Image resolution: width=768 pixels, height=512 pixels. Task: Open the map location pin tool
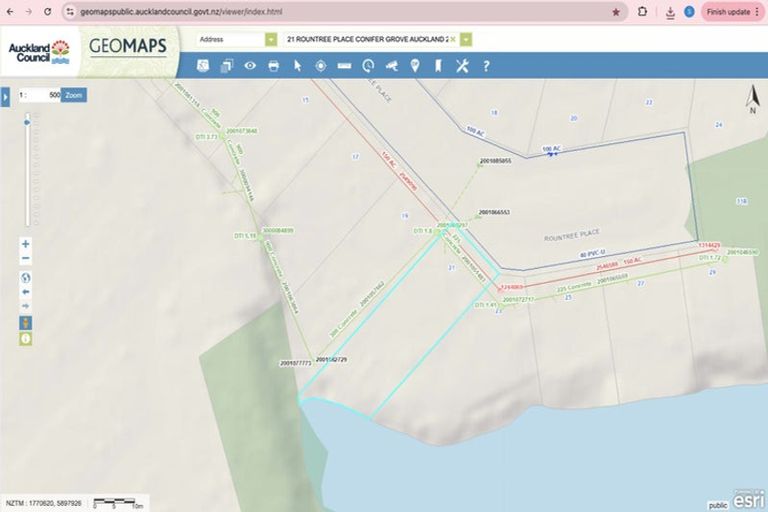pos(415,66)
